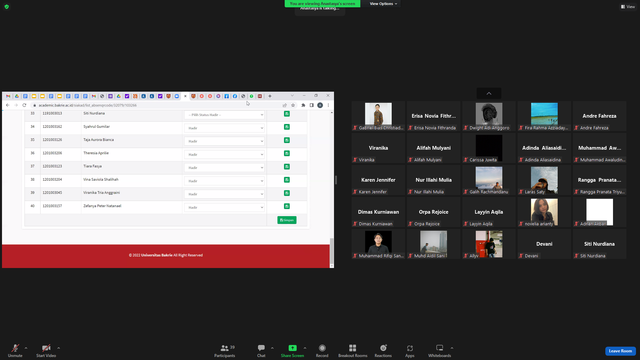The height and width of the screenshot is (360, 640).
Task: Select Andre Fahreza's video tile
Action: [x=599, y=116]
